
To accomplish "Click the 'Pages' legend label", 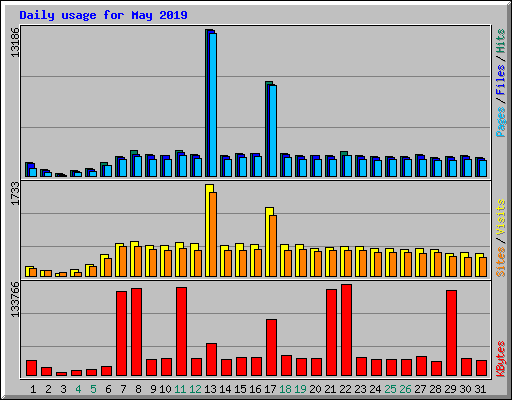I will click(x=501, y=122).
